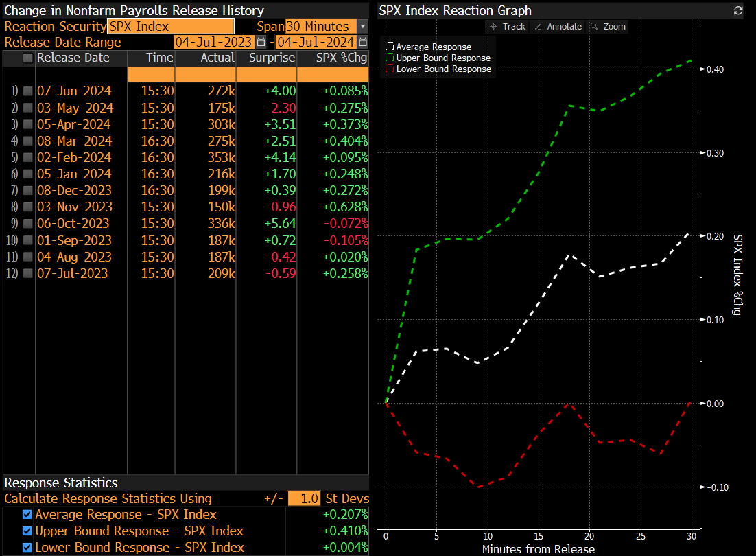Screen dimensions: 756x556
Task: Sort by the Actual column header
Action: point(217,58)
